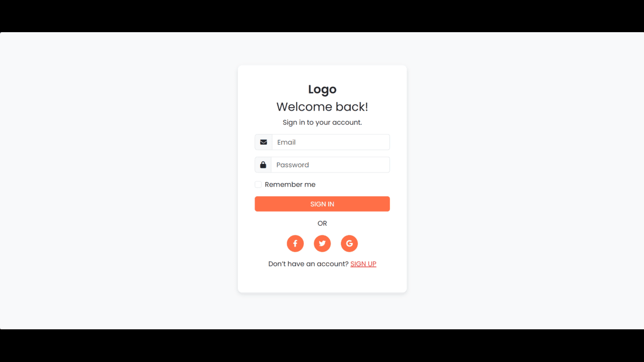Click the gray page background outside card
The image size is (644, 362).
(121, 181)
